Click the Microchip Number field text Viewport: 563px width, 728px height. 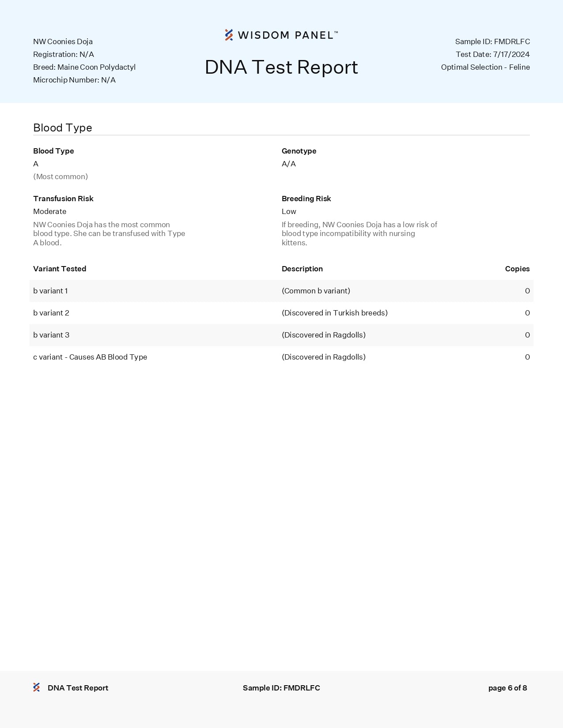74,80
